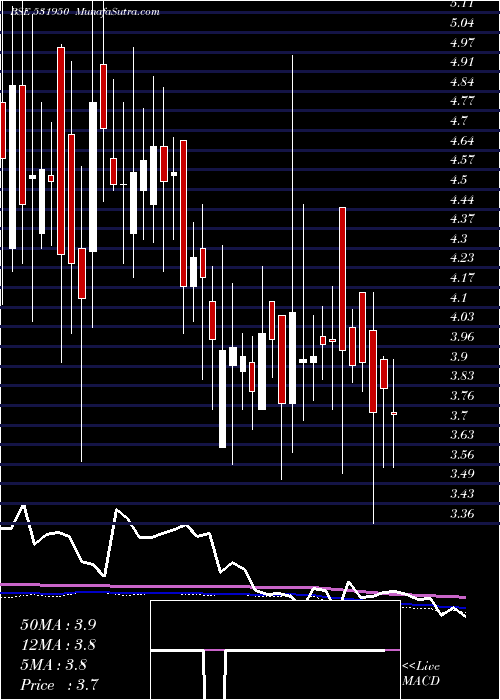This screenshot has width=500, height=700.
Task: Click the 3.56 price axis label
Action: coord(462,454)
